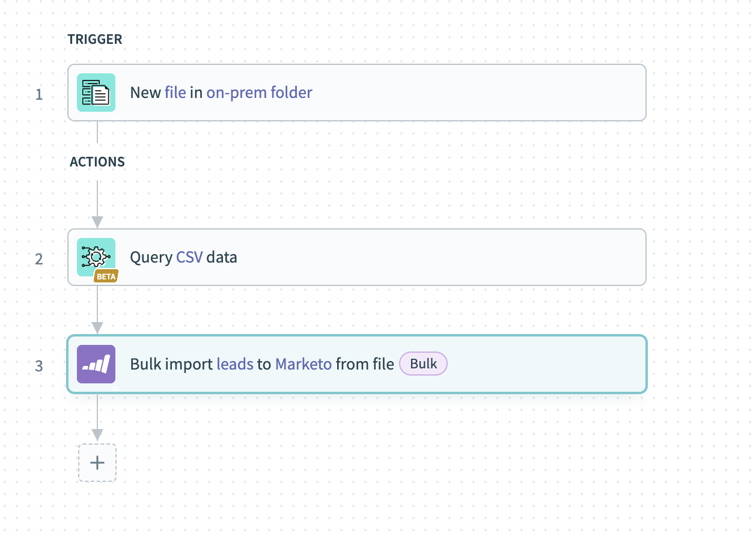
Task: Click the plus icon to add a new step
Action: click(x=97, y=463)
